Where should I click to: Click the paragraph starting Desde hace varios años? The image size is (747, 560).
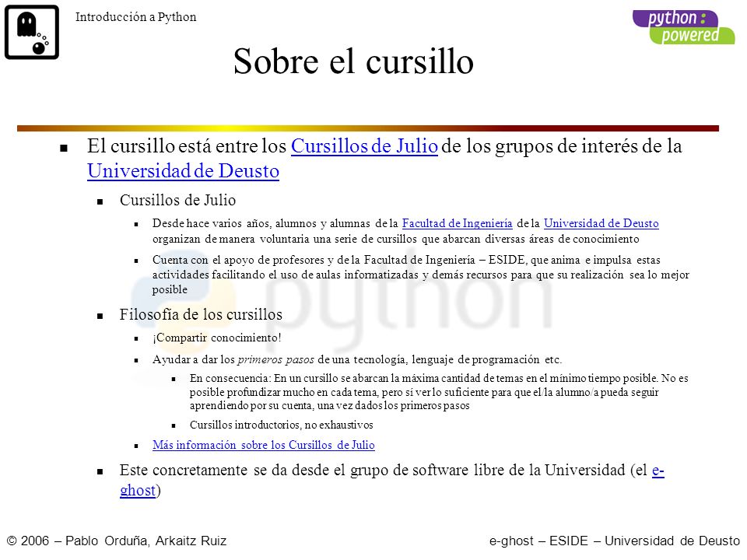(x=405, y=231)
